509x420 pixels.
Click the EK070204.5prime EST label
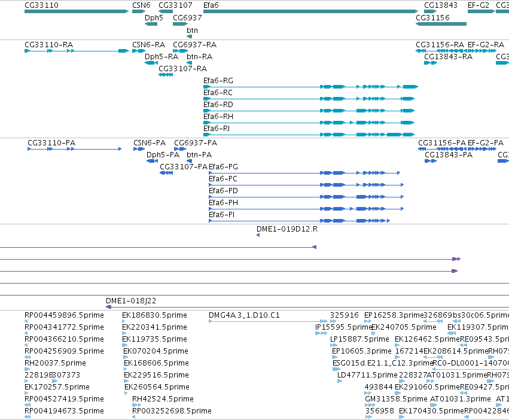(156, 351)
